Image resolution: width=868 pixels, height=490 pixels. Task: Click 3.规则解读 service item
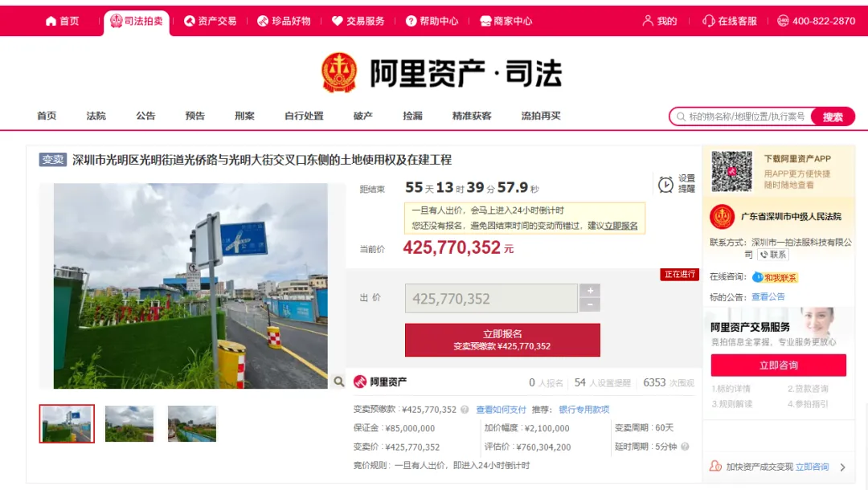pyautogui.click(x=732, y=404)
